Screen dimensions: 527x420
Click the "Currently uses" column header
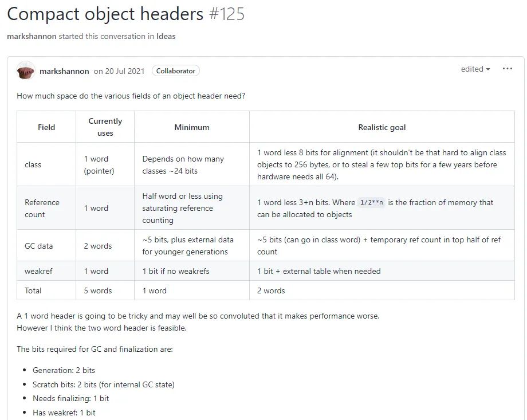105,127
